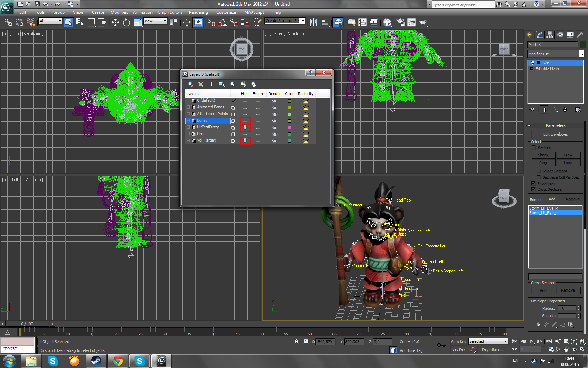The image size is (588, 368).
Task: Change the HitTestFuzzy layer color swatch
Action: click(x=289, y=128)
